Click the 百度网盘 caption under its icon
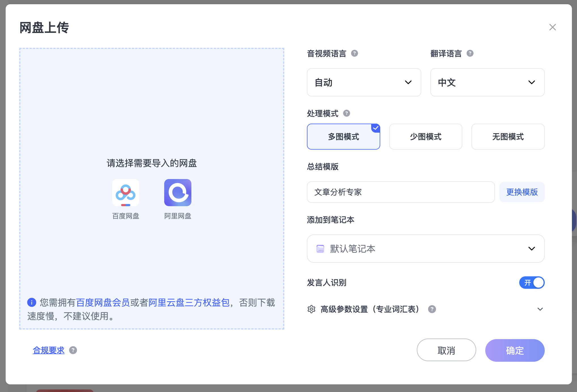Image resolution: width=577 pixels, height=392 pixels. (x=126, y=216)
